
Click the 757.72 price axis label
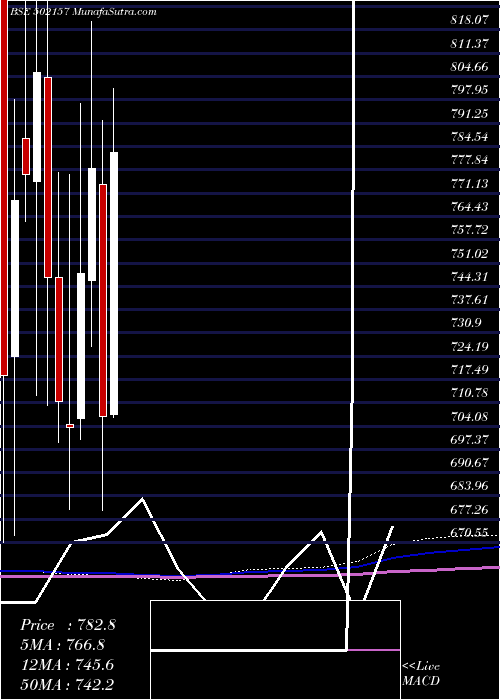pos(469,230)
